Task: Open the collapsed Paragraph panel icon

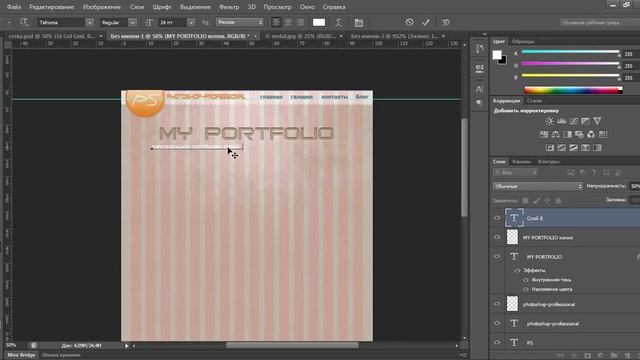Action: pos(479,102)
